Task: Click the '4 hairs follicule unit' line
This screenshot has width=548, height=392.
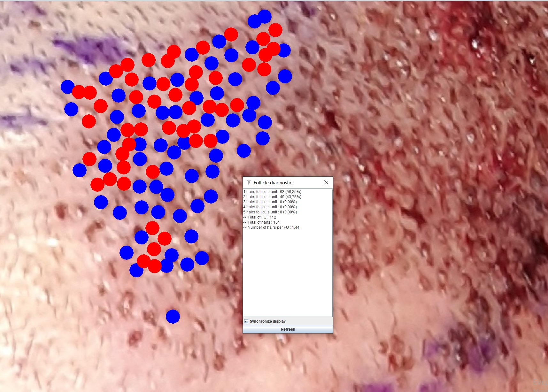Action: pyautogui.click(x=270, y=207)
